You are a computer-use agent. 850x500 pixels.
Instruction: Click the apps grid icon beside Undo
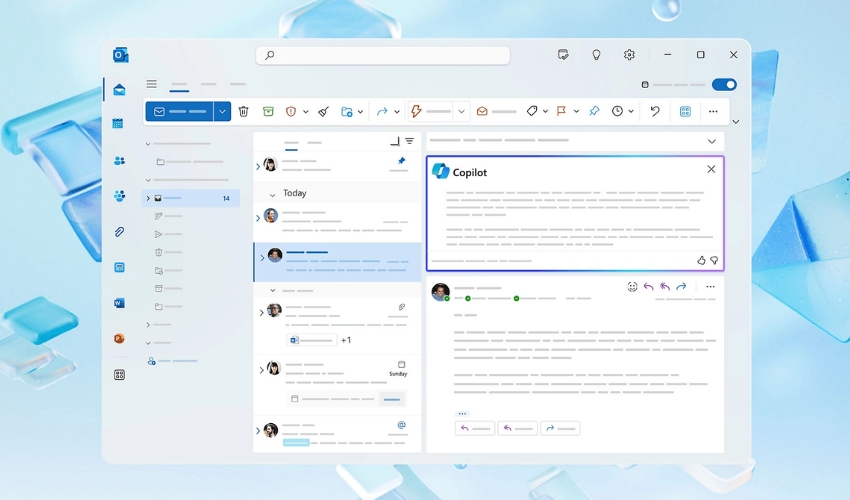coord(685,111)
